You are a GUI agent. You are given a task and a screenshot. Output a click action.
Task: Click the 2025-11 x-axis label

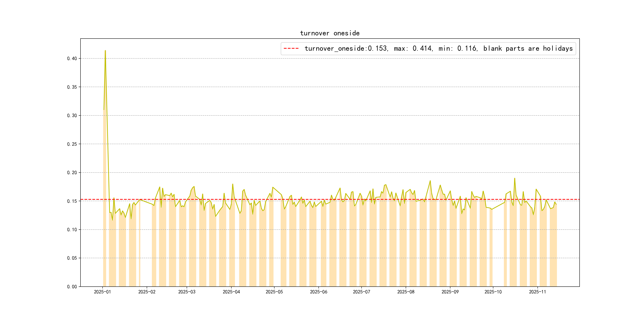click(x=537, y=292)
